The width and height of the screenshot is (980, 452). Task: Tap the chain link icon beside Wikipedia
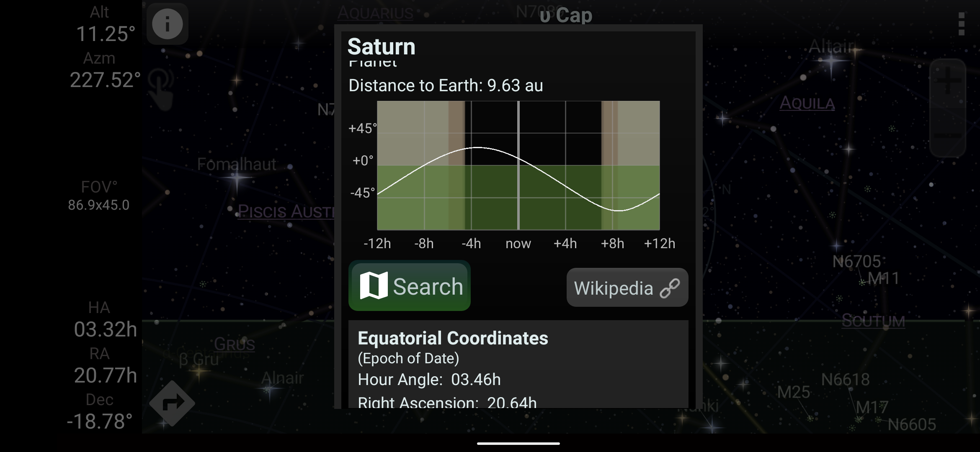click(x=669, y=288)
